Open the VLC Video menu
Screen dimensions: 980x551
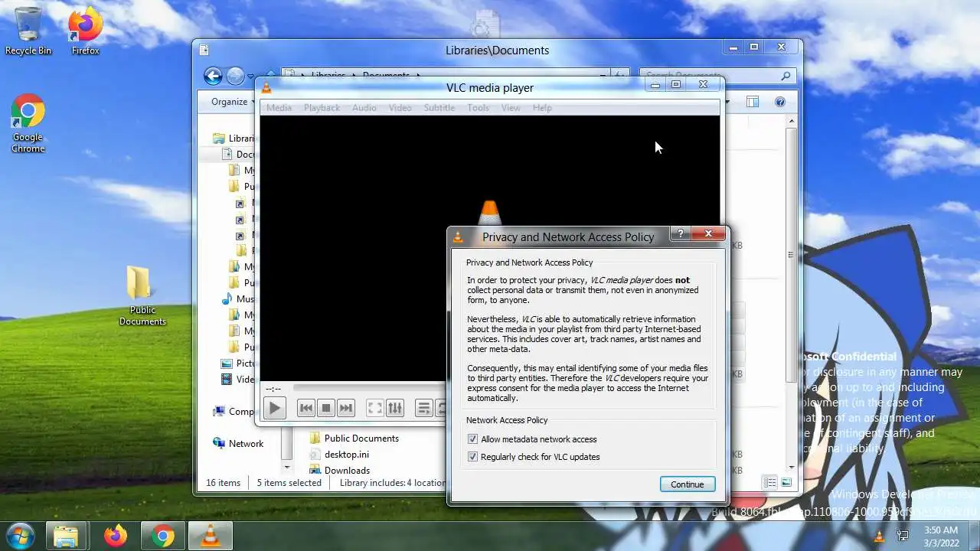tap(400, 108)
